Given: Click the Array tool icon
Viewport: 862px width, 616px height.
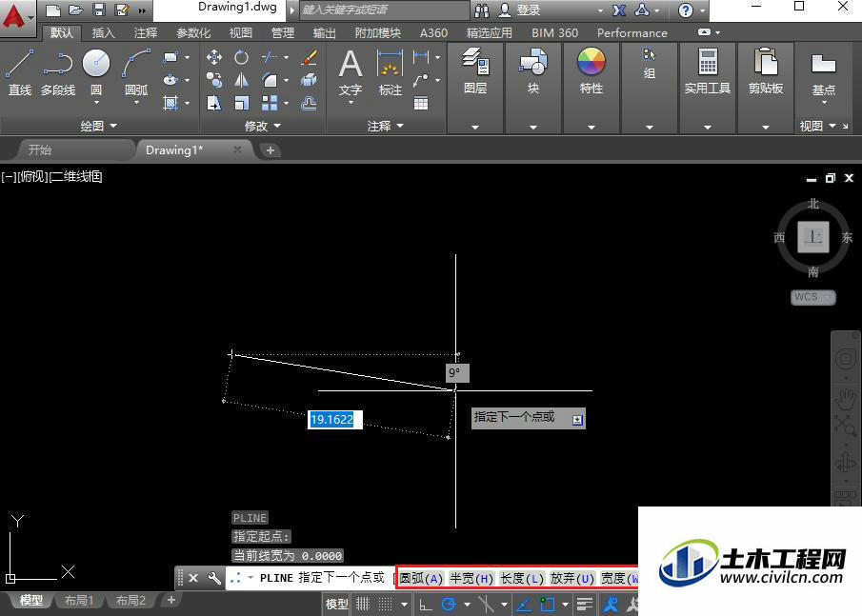Looking at the screenshot, I should [270, 103].
